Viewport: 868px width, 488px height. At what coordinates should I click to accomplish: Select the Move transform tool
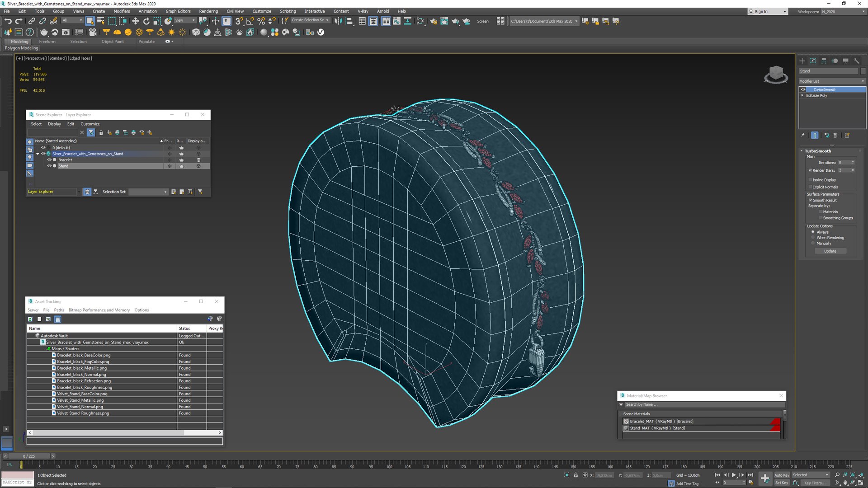pyautogui.click(x=135, y=21)
